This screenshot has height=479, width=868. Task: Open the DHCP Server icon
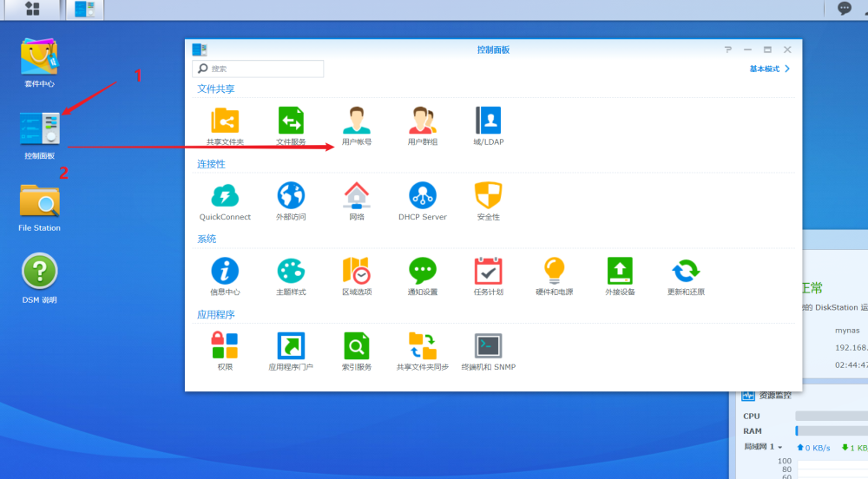(423, 196)
